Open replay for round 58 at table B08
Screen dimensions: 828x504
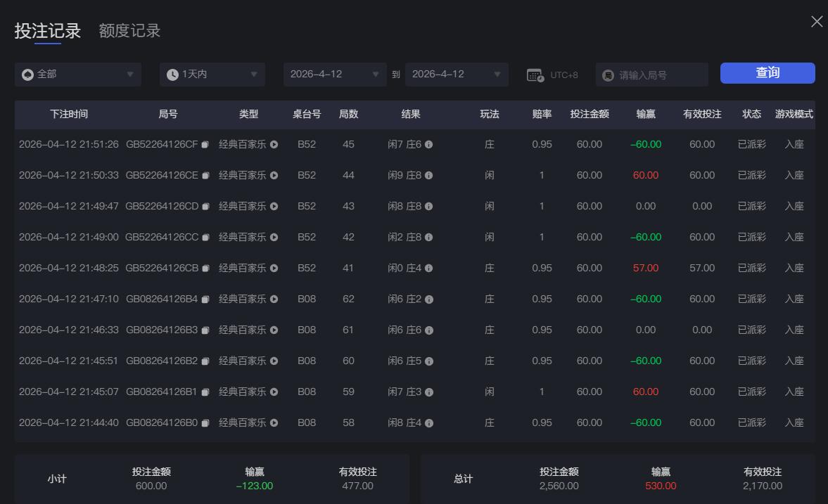(x=274, y=422)
